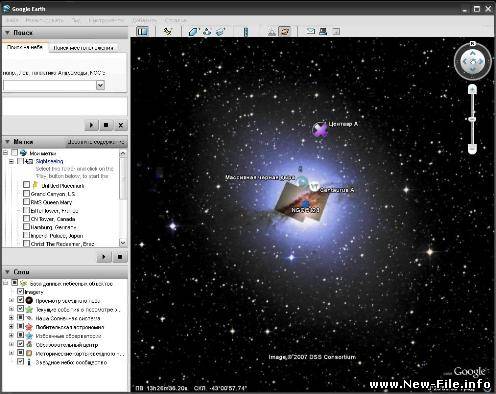This screenshot has width=496, height=394.
Task: Click the search panel play button
Action: [91, 125]
